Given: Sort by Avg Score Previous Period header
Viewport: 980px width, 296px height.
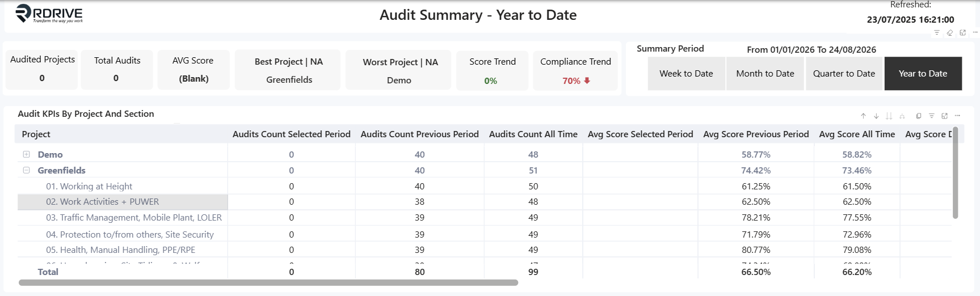Looking at the screenshot, I should click(756, 134).
